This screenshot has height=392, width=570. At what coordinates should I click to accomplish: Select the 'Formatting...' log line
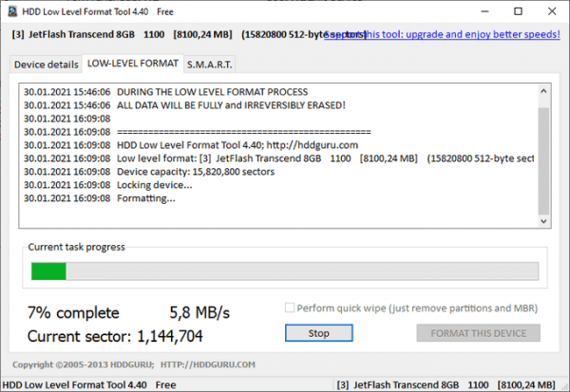[99, 198]
